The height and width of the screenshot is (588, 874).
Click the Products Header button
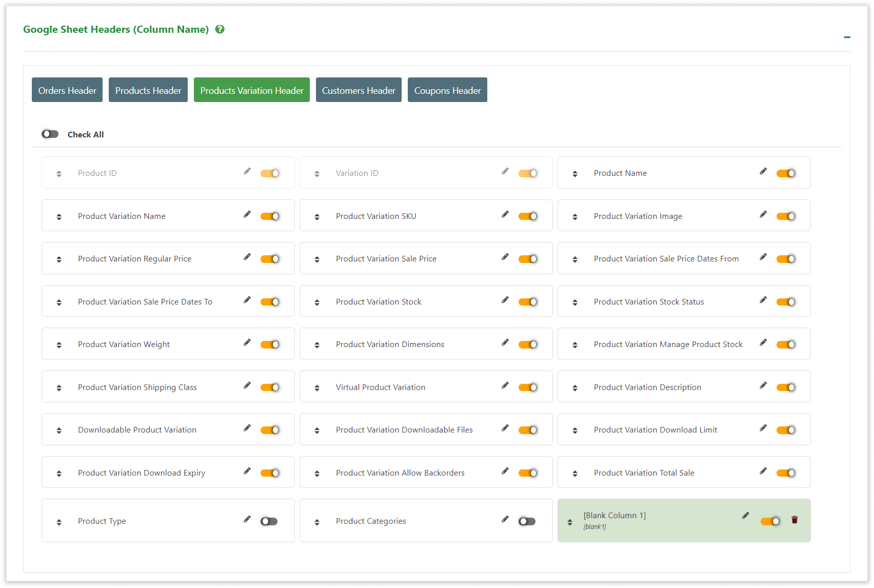click(x=148, y=90)
